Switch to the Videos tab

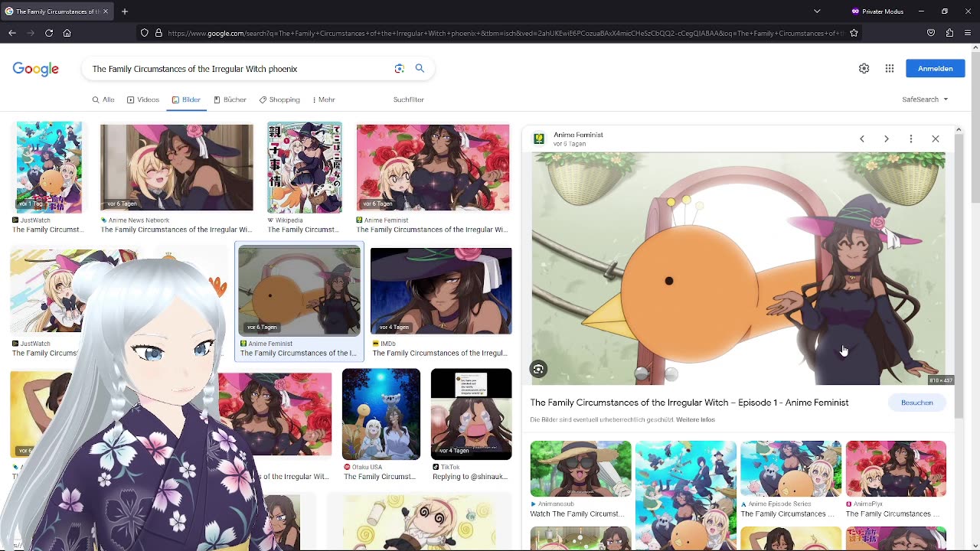click(x=143, y=99)
